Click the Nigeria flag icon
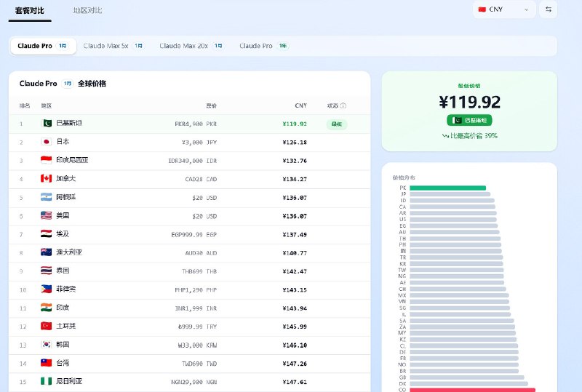582x392 pixels. coord(46,381)
